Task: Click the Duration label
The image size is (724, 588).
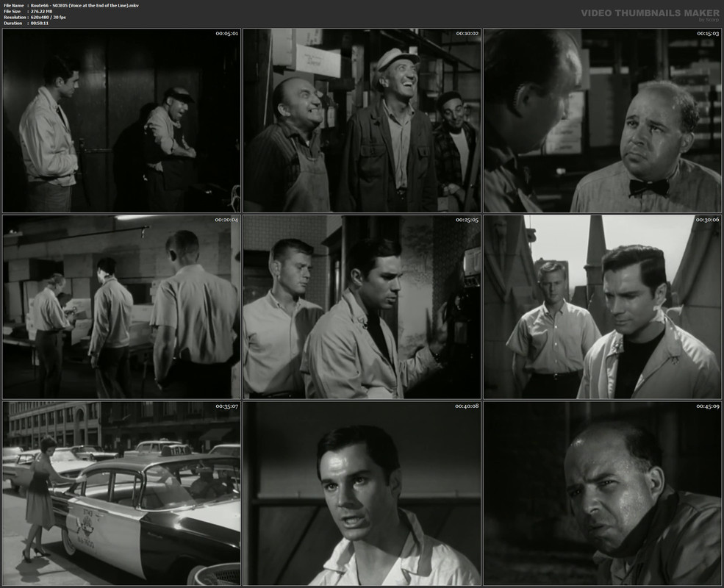Action: pyautogui.click(x=13, y=23)
